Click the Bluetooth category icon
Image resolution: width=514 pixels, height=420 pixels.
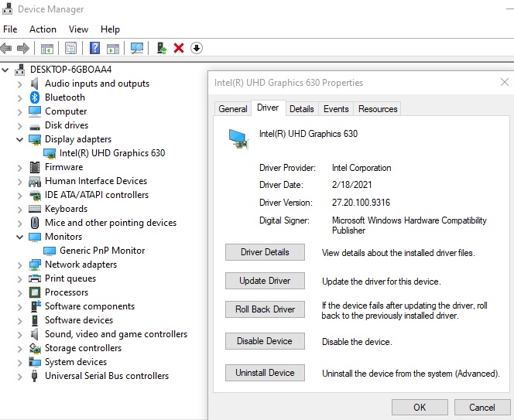[x=34, y=97]
